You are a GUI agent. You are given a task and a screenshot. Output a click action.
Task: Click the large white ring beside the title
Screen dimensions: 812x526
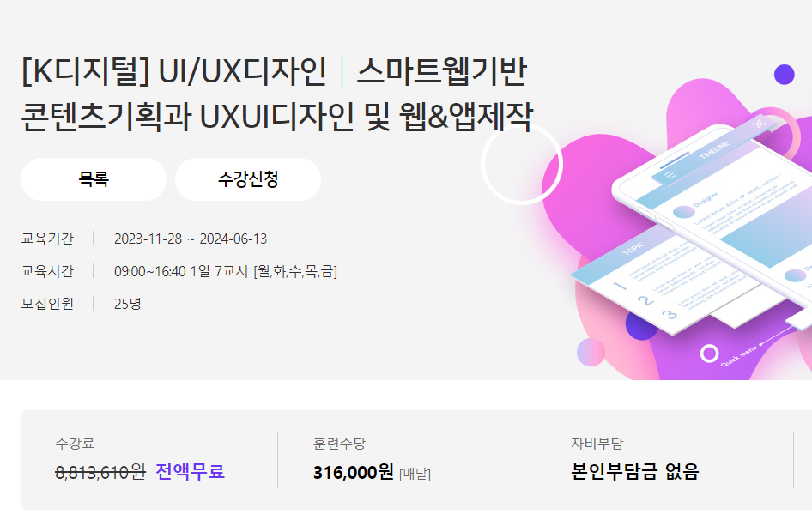522,164
